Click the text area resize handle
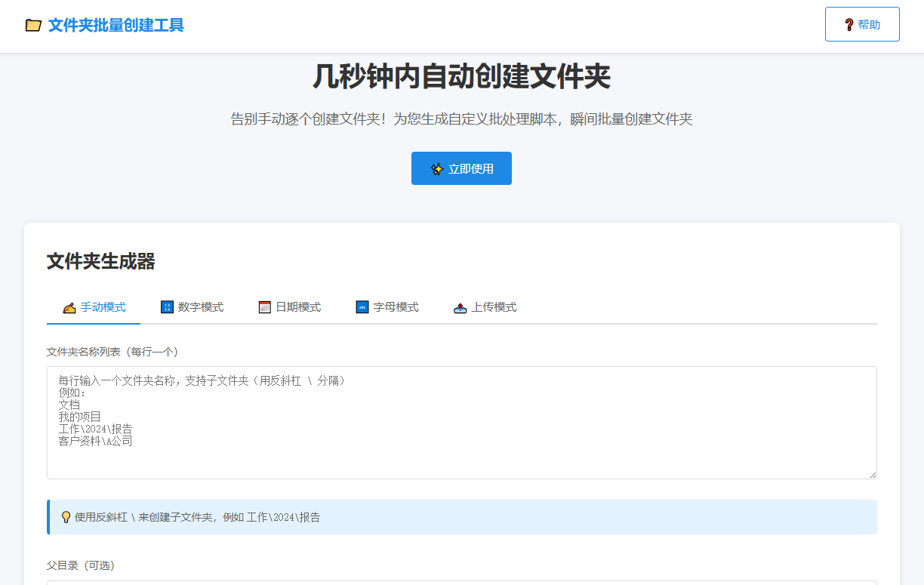This screenshot has width=924, height=585. pyautogui.click(x=872, y=474)
